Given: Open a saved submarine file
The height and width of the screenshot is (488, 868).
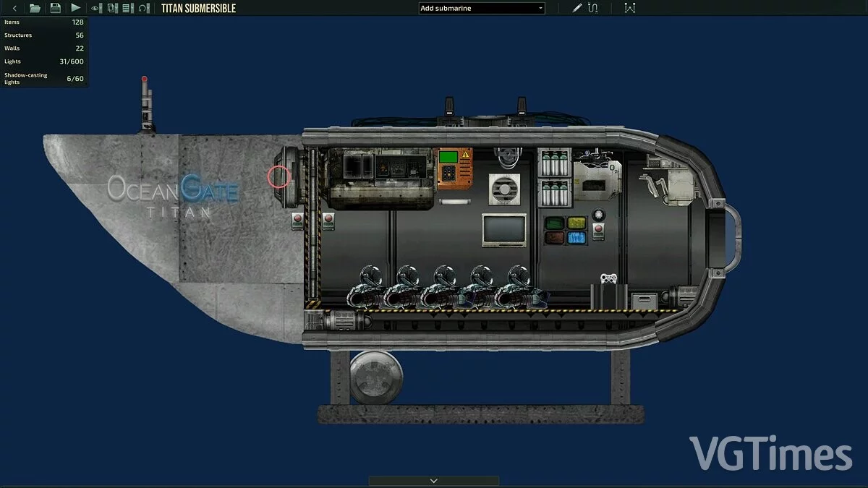Looking at the screenshot, I should 34,8.
